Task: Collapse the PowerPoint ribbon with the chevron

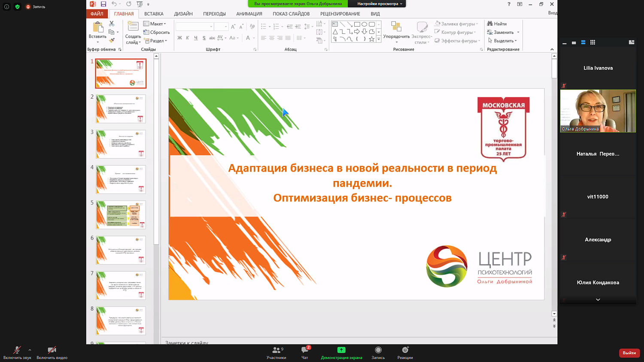Action: click(x=552, y=49)
